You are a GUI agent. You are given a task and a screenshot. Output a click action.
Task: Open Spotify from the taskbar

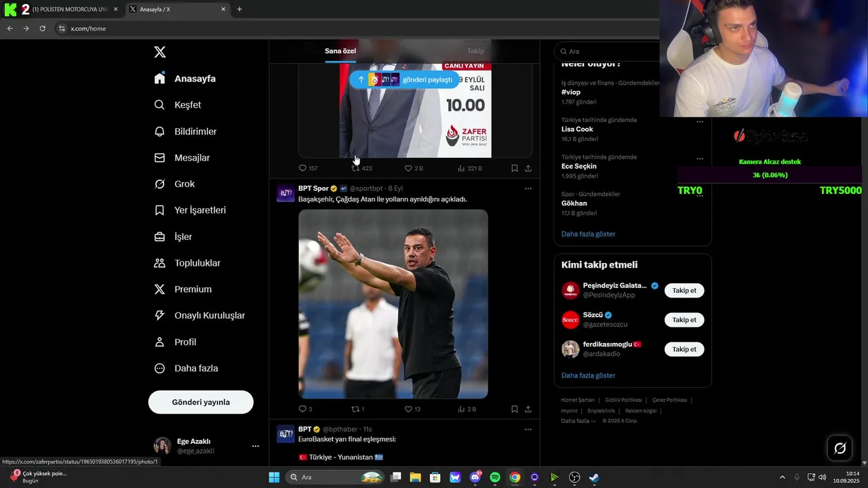495,477
